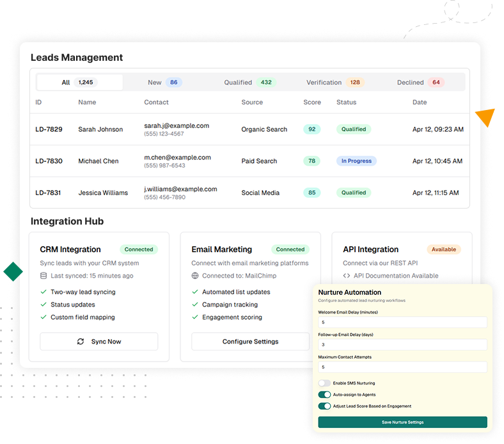Sort by the Score column header
The image size is (504, 444).
pyautogui.click(x=312, y=102)
